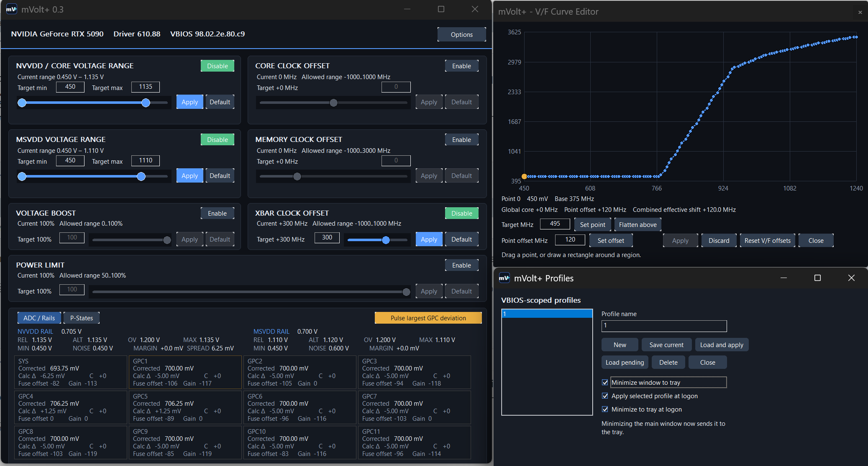Screen dimensions: 868x466
Task: Disable the MSVDD Voltage Range control
Action: [218, 139]
